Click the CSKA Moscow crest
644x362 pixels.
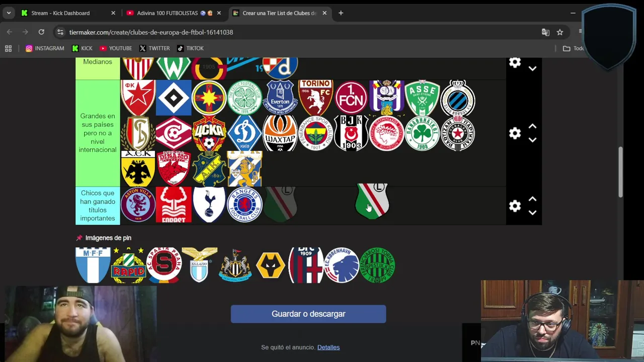click(209, 133)
